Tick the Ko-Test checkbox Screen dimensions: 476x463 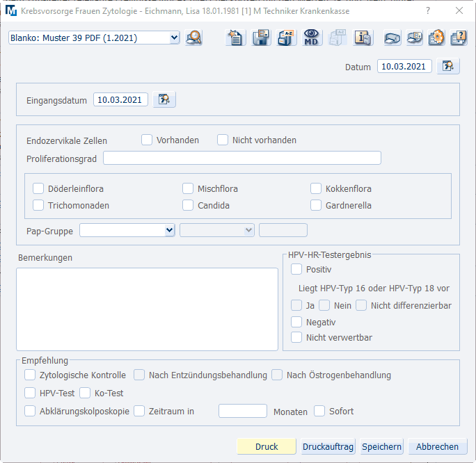click(x=85, y=393)
